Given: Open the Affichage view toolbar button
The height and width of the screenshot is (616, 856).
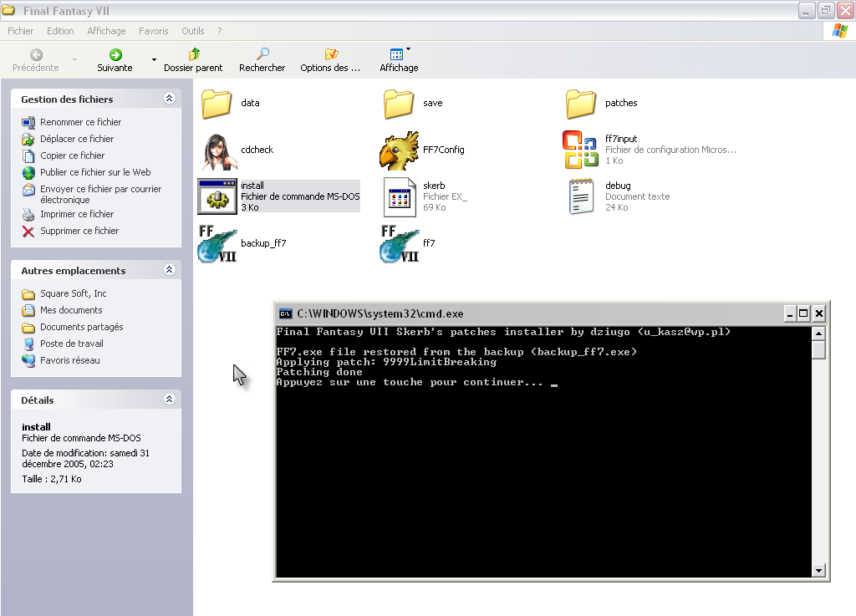Looking at the screenshot, I should [x=399, y=59].
